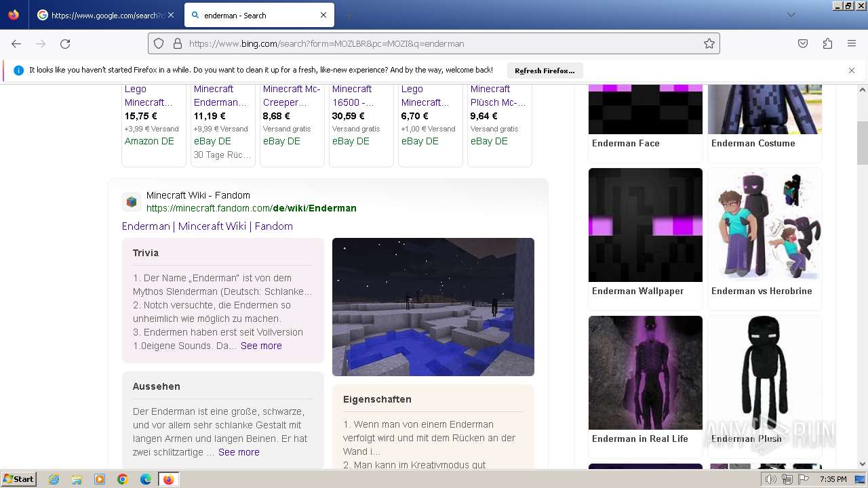Open the Minecraft night landscape image

pos(433,307)
